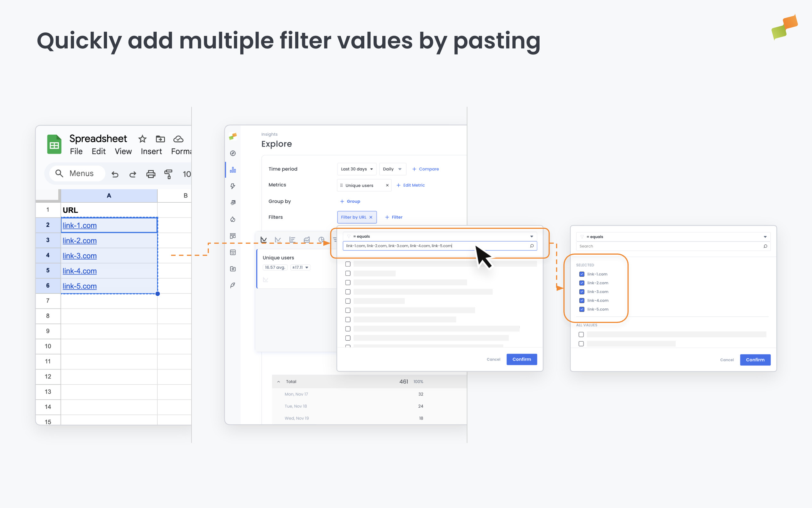The image size is (812, 508).
Task: Select the horizontal bar chart type
Action: coord(293,240)
